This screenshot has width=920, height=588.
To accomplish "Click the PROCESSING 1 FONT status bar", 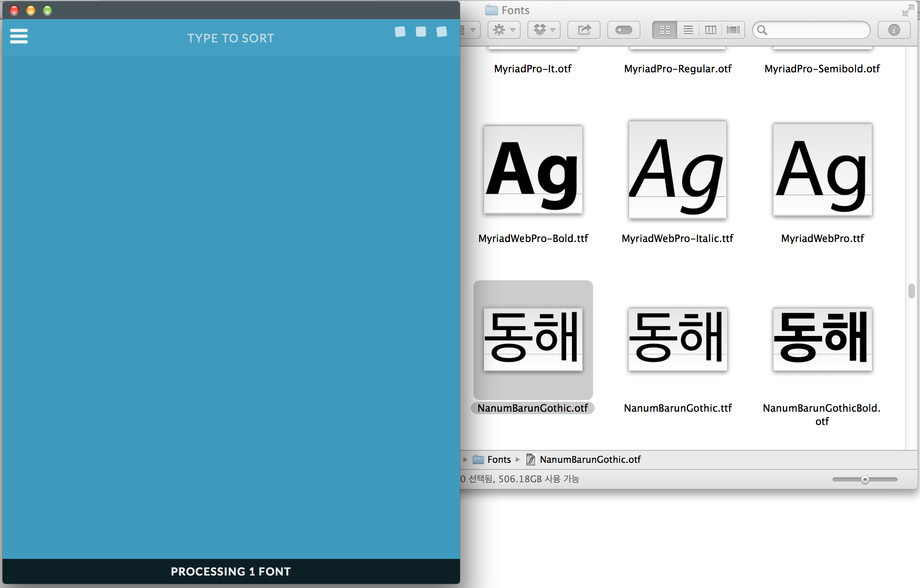I will pyautogui.click(x=231, y=571).
